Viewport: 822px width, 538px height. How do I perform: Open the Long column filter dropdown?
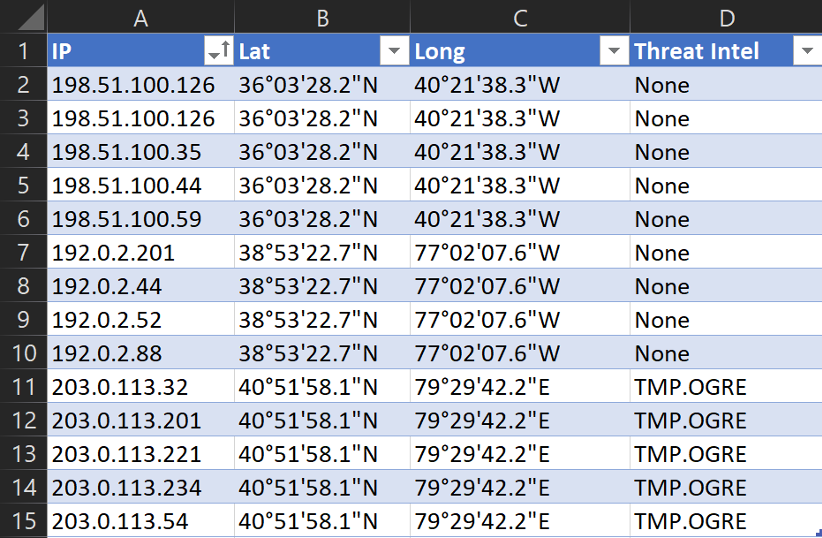point(612,52)
